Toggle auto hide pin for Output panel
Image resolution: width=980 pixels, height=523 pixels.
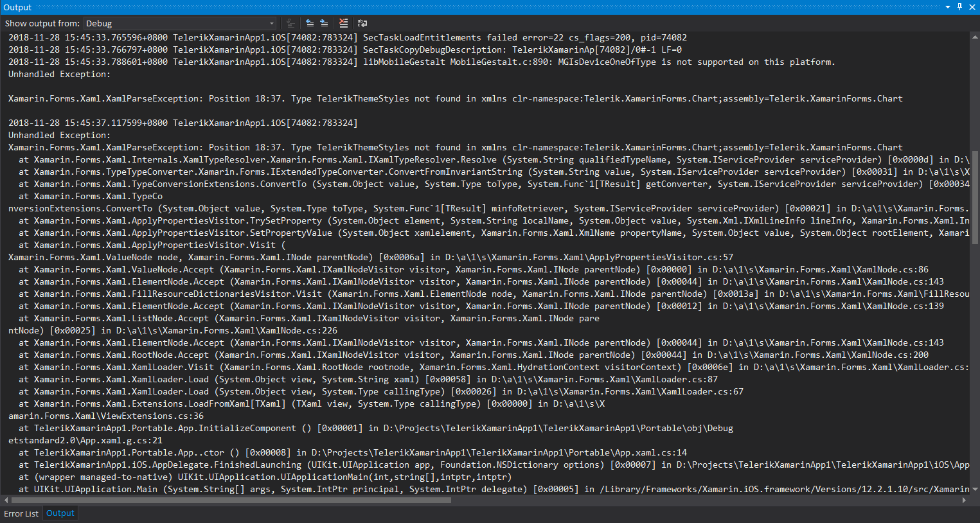(x=960, y=7)
